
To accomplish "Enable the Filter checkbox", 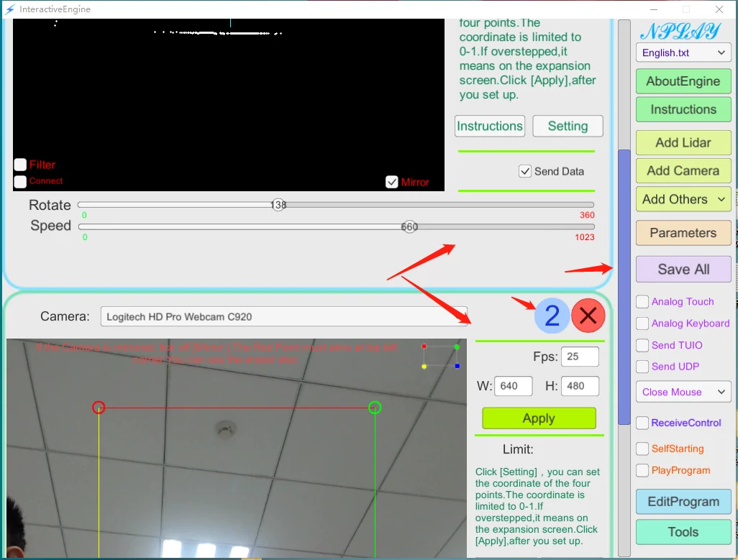I will point(20,165).
